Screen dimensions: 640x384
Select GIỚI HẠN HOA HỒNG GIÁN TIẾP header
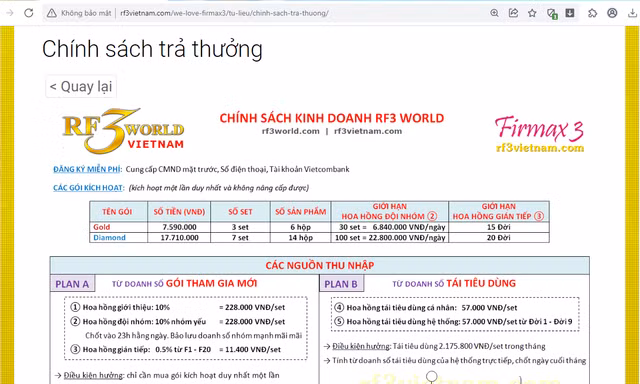(499, 211)
